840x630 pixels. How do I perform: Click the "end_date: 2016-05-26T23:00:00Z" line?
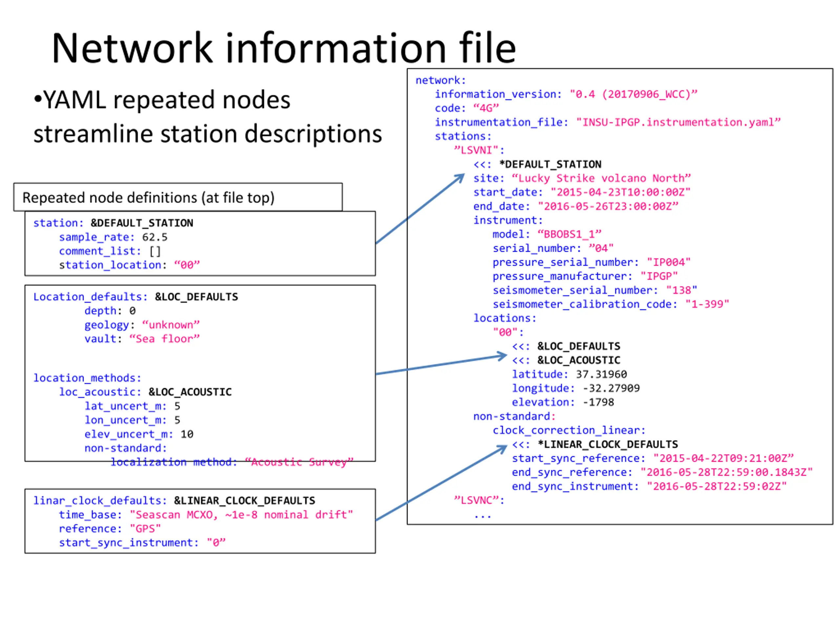(x=576, y=206)
